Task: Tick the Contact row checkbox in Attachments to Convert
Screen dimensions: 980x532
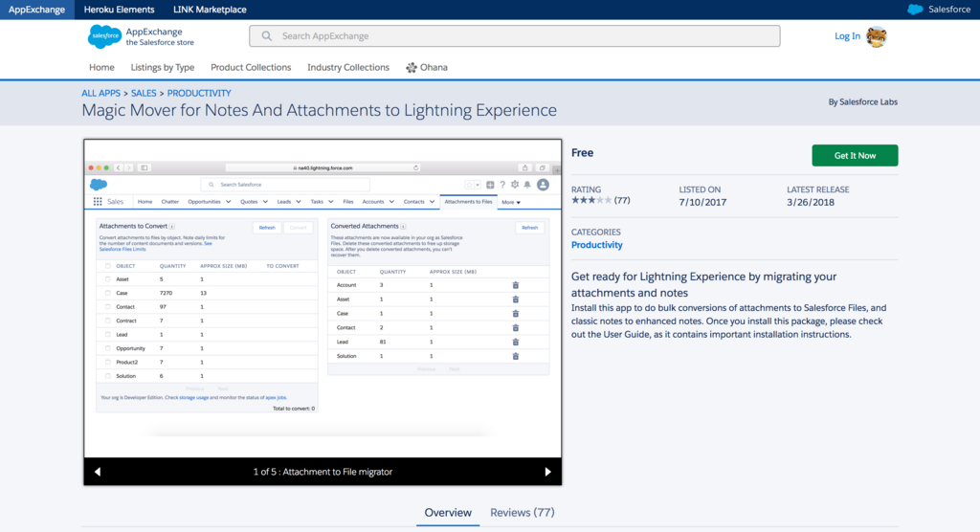Action: click(107, 307)
